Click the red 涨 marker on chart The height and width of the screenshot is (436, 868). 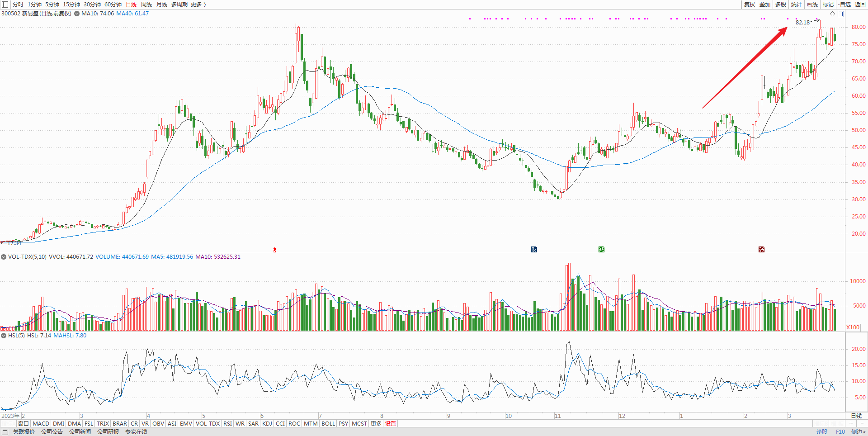tap(761, 250)
